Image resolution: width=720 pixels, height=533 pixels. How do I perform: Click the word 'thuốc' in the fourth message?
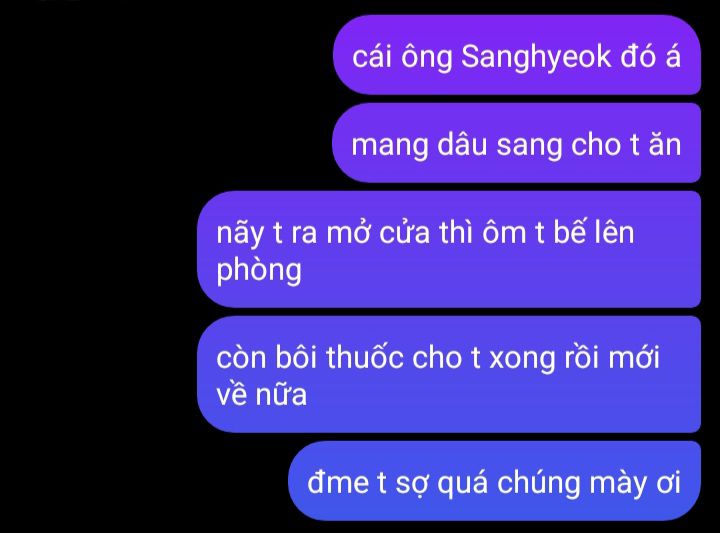(x=366, y=357)
